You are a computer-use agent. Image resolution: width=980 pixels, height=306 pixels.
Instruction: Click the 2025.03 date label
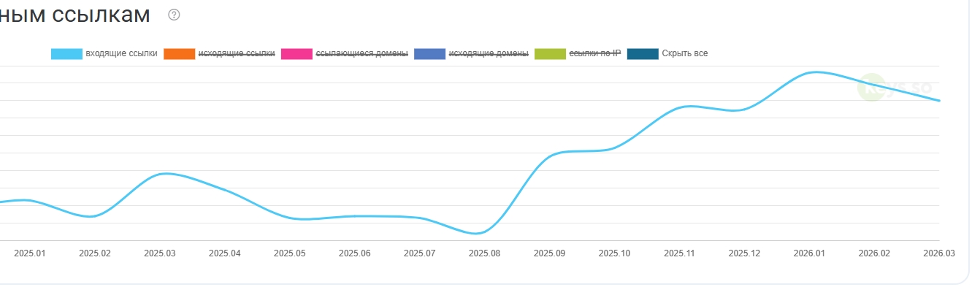click(159, 253)
